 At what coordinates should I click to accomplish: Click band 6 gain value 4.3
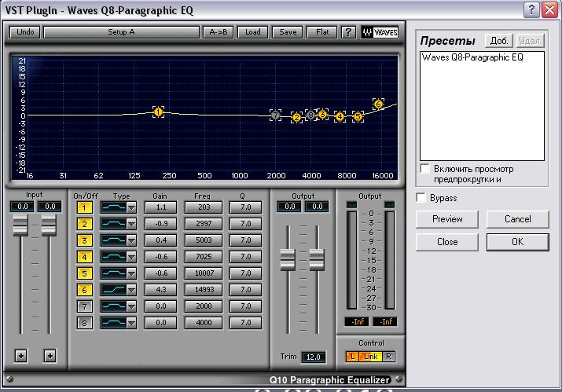point(160,290)
